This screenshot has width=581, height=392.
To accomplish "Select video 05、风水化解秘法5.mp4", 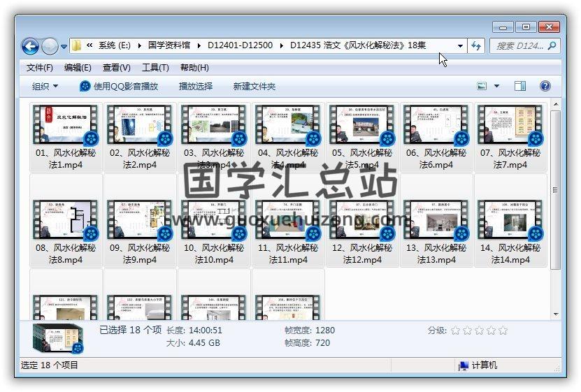I will [x=362, y=138].
